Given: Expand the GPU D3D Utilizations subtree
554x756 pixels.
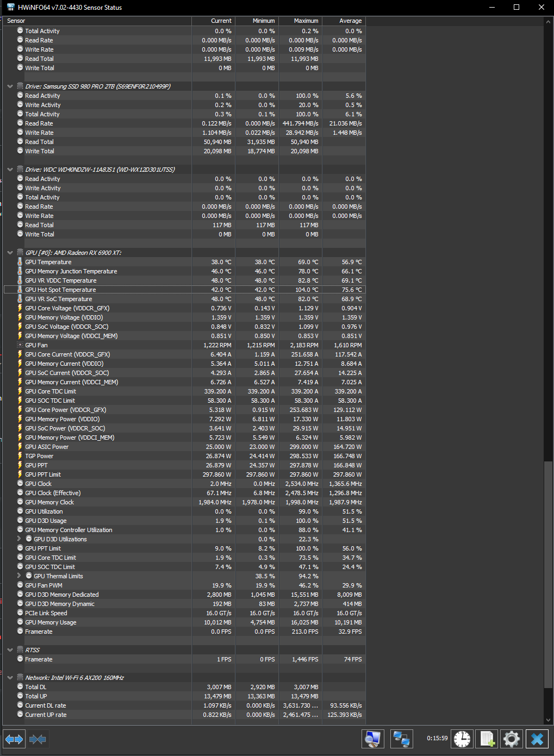Looking at the screenshot, I should pos(19,539).
